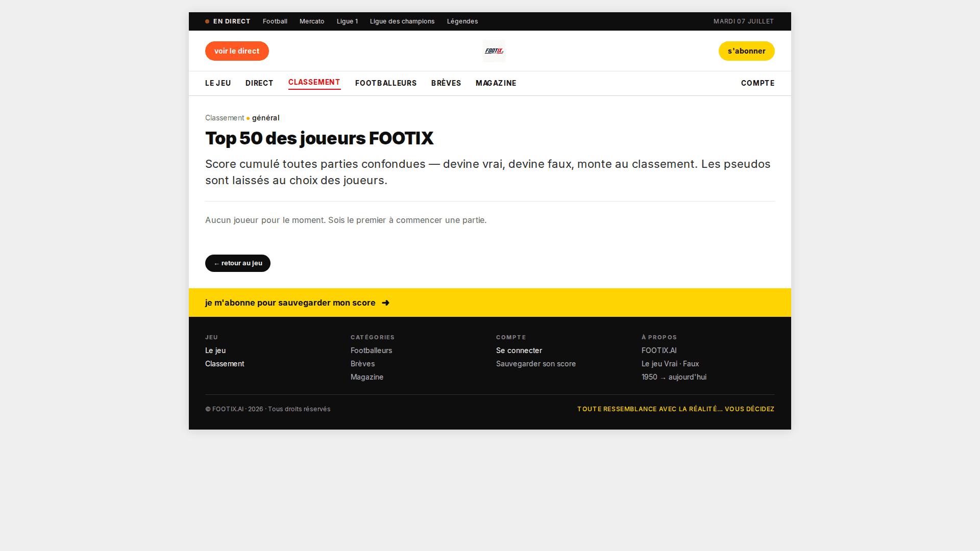Switch to the LE JEU nav tab
980x551 pixels.
(x=218, y=83)
